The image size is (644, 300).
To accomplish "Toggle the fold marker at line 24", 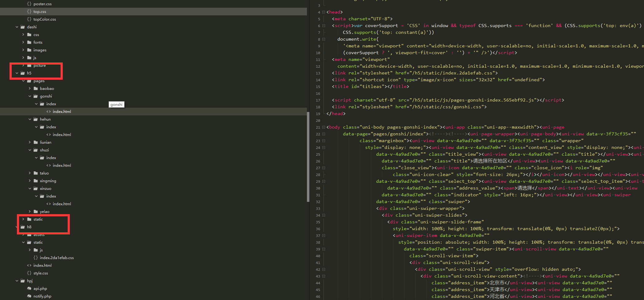I will 324,148.
